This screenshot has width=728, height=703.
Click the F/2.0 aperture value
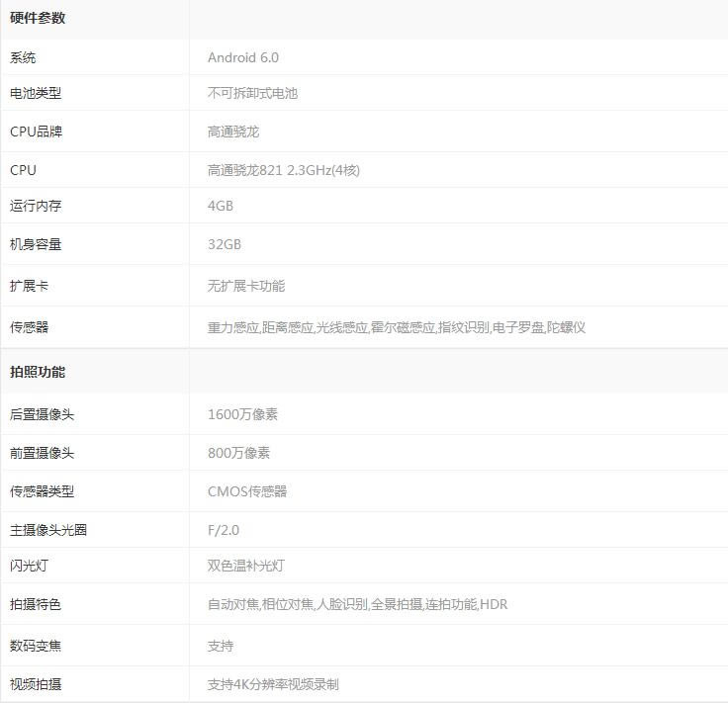coord(224,530)
